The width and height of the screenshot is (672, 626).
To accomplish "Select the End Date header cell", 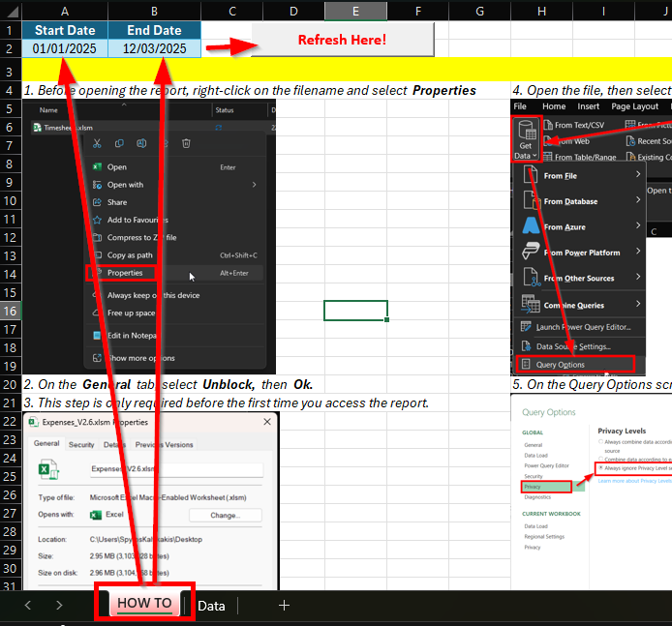I will [x=154, y=30].
